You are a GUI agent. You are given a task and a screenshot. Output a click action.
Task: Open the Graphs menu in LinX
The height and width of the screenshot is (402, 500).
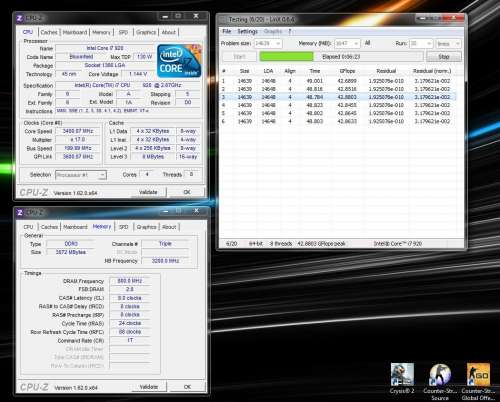coord(273,31)
